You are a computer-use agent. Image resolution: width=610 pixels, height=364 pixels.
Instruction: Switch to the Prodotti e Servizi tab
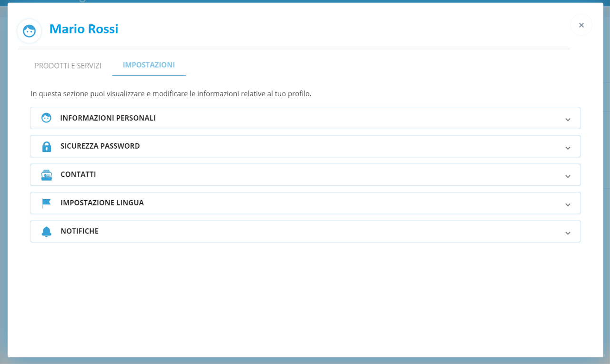point(68,66)
